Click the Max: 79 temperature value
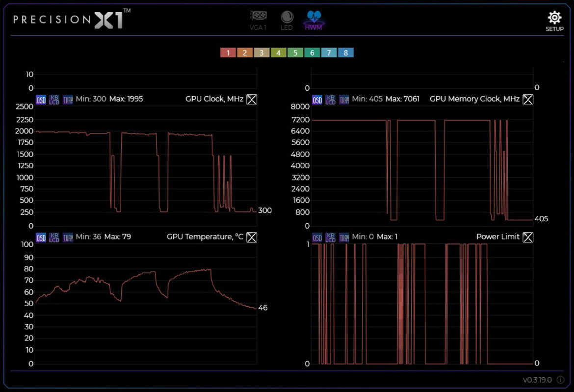This screenshot has height=392, width=574. tap(118, 237)
